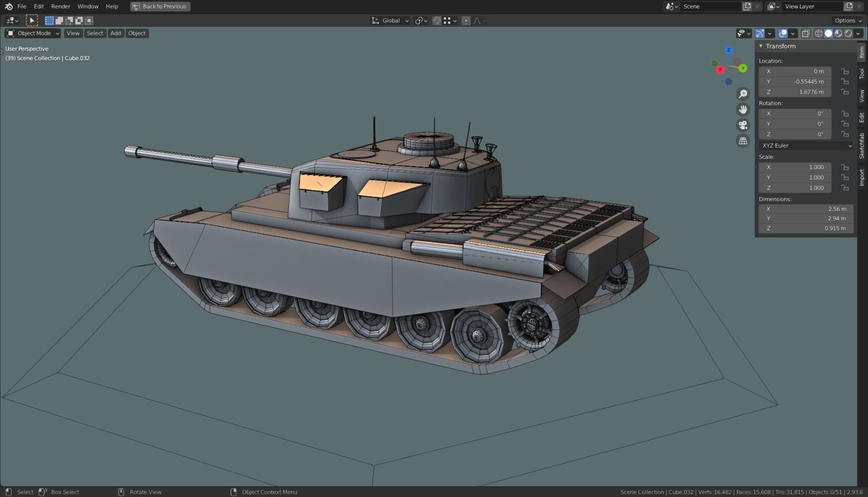
Task: Open the Options dropdown
Action: pos(848,21)
